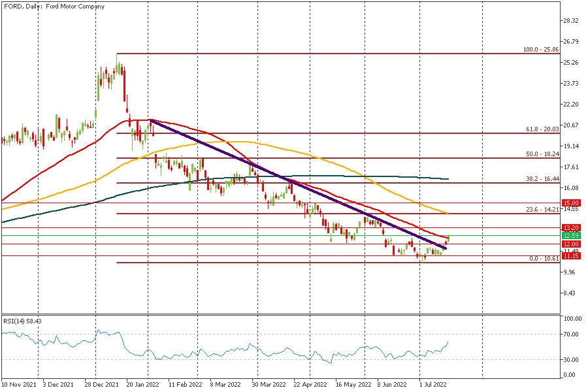Select the 28.32 price axis value
Viewport: 588px width, 392px height.
coord(571,21)
